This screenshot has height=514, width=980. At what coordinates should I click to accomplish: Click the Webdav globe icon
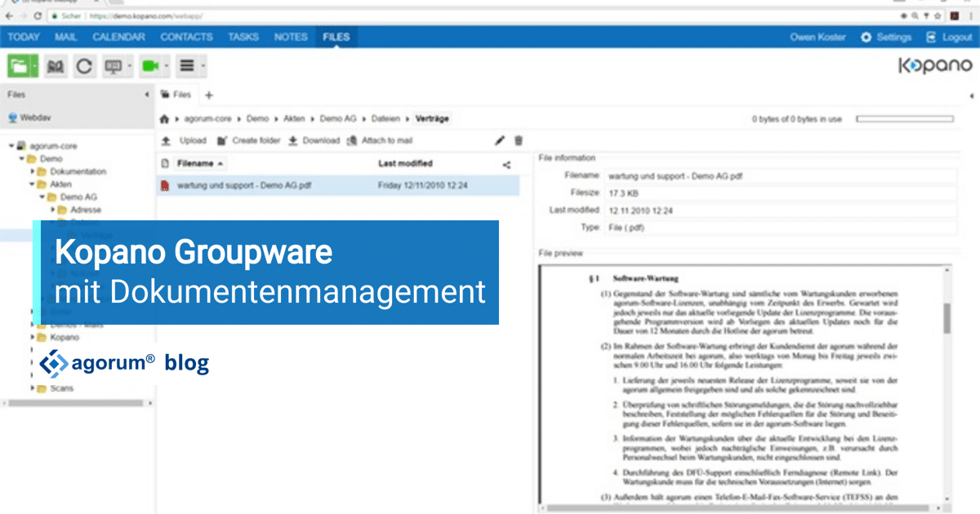pyautogui.click(x=12, y=117)
